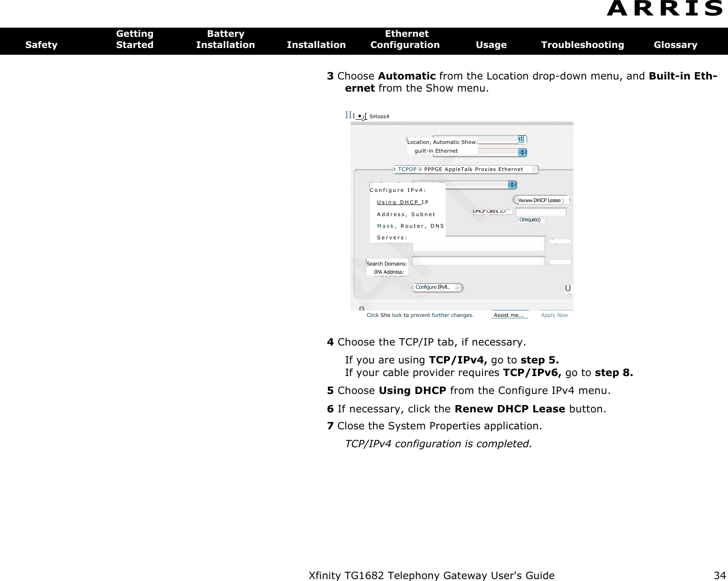The image size is (728, 581).
Task: Open the Troubleshooting section
Action: [x=583, y=45]
